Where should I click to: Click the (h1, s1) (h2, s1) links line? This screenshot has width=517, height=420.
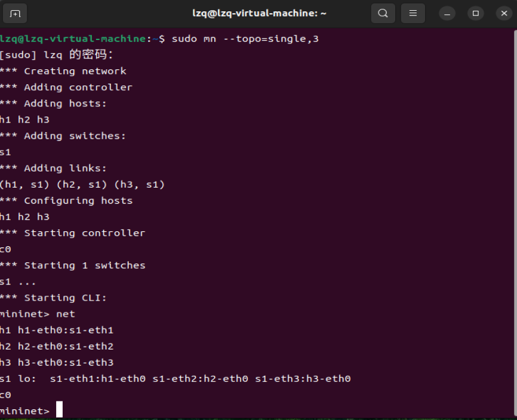(x=82, y=185)
